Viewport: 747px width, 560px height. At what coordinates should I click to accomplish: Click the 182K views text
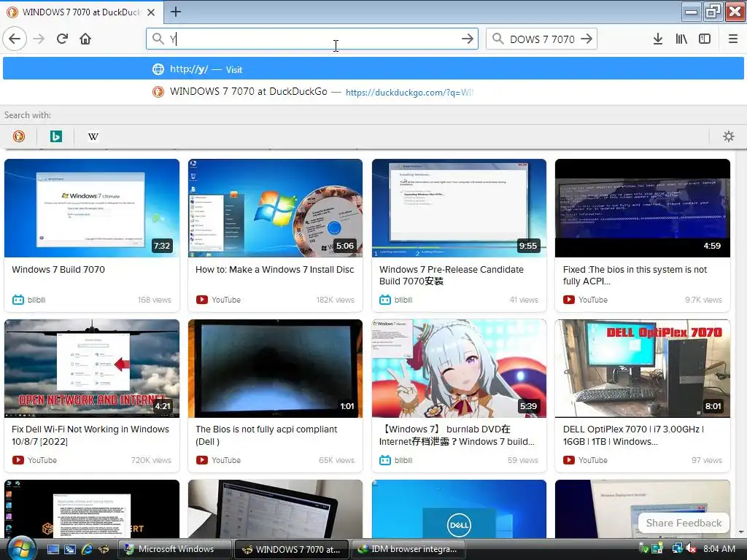336,300
